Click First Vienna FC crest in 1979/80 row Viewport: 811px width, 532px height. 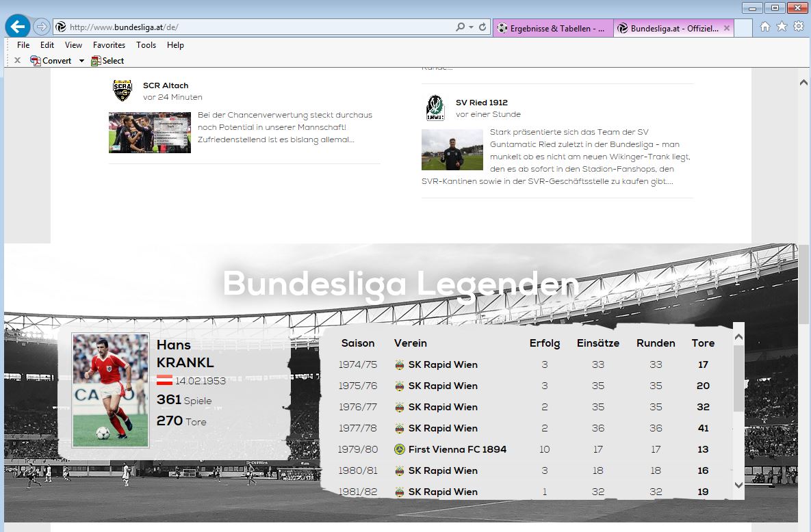399,450
